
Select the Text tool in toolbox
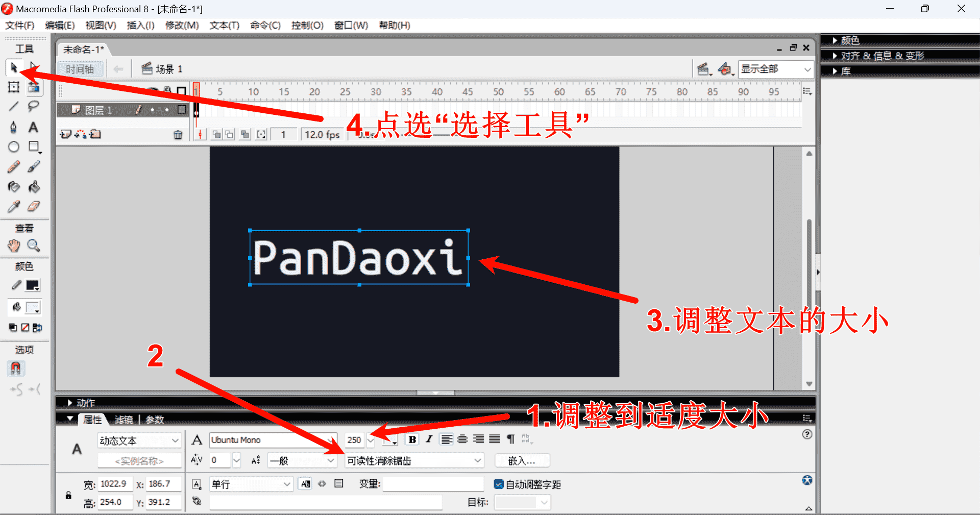(x=33, y=127)
